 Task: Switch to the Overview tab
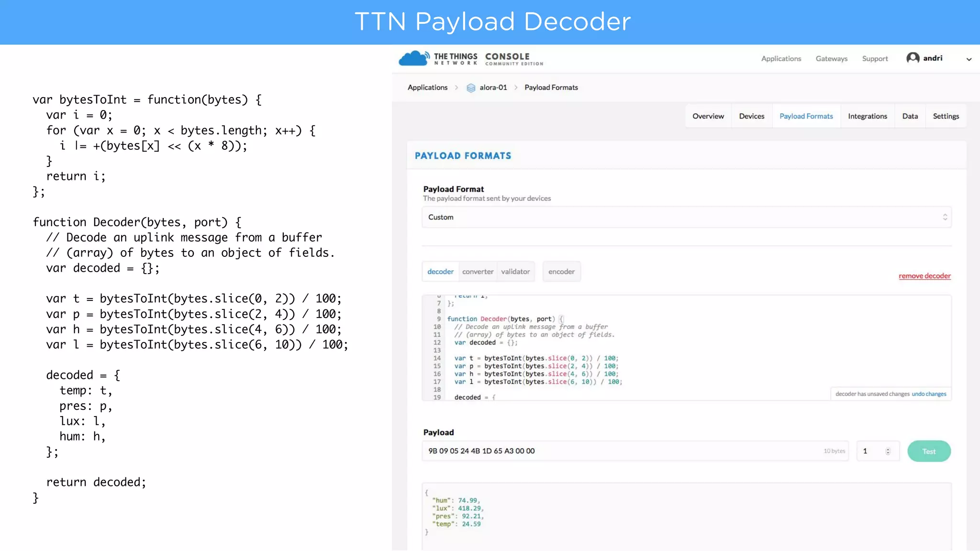pos(708,116)
